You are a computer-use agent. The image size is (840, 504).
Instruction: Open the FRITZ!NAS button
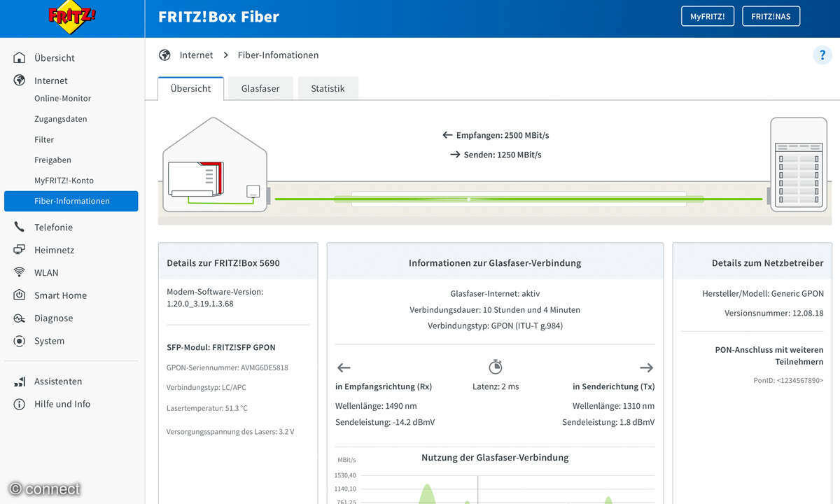coord(771,16)
